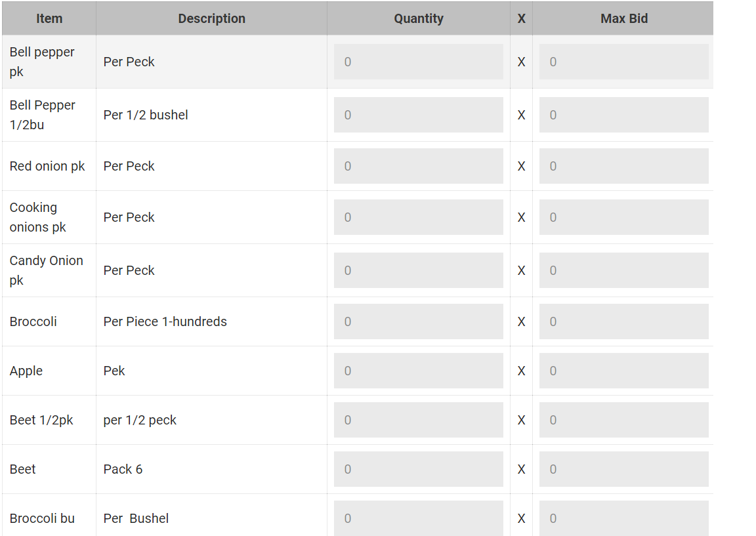Screen dimensions: 756x536
Task: Focus Quantity field for Beet 1/2pk
Action: tap(418, 420)
